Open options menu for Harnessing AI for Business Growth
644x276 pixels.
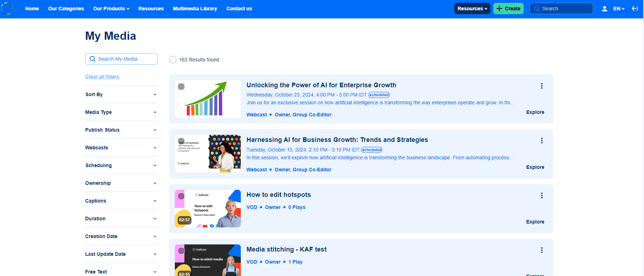pyautogui.click(x=542, y=140)
